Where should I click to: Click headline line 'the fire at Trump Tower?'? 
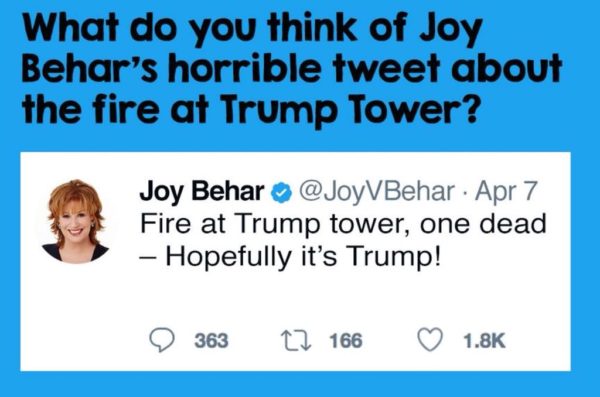(x=251, y=108)
